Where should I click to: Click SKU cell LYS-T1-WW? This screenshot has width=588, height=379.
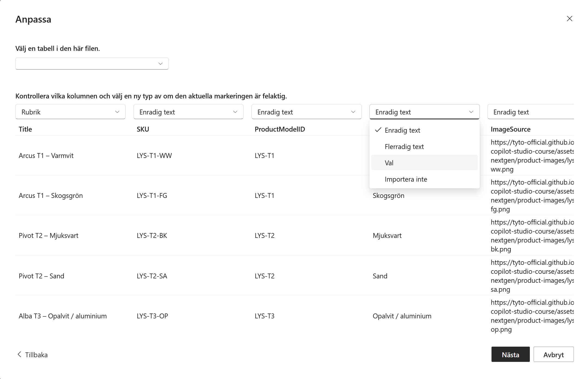[154, 156]
